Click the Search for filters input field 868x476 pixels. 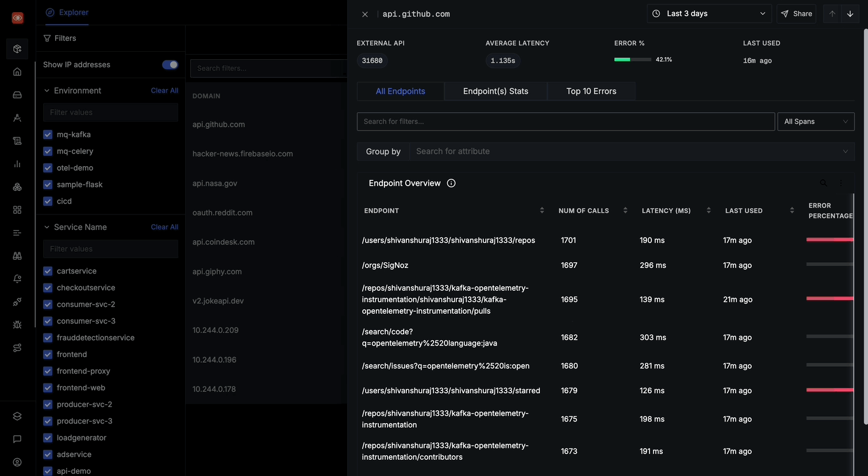click(x=565, y=121)
